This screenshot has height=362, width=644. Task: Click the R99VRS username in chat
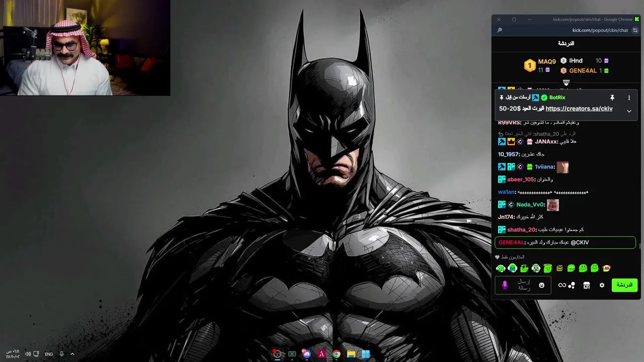509,123
